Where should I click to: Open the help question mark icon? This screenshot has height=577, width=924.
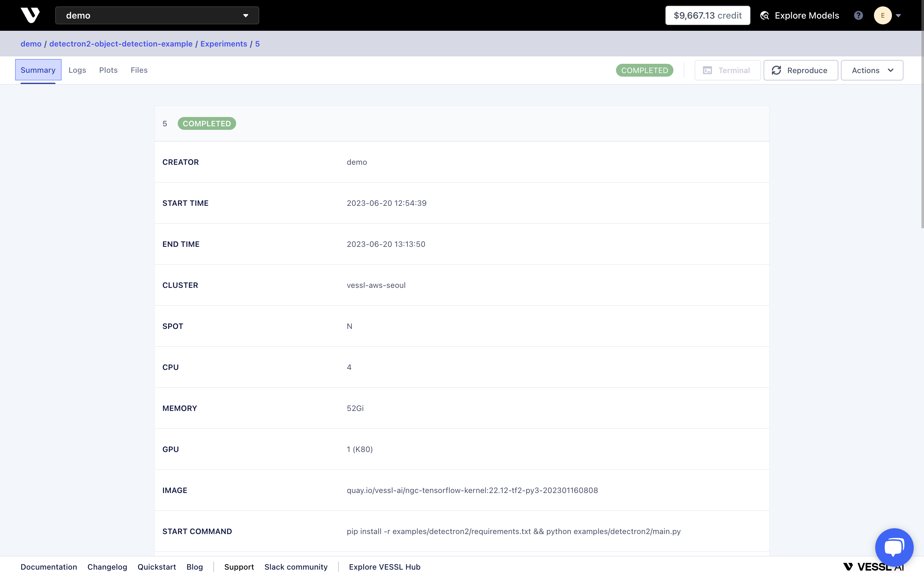[x=858, y=15]
